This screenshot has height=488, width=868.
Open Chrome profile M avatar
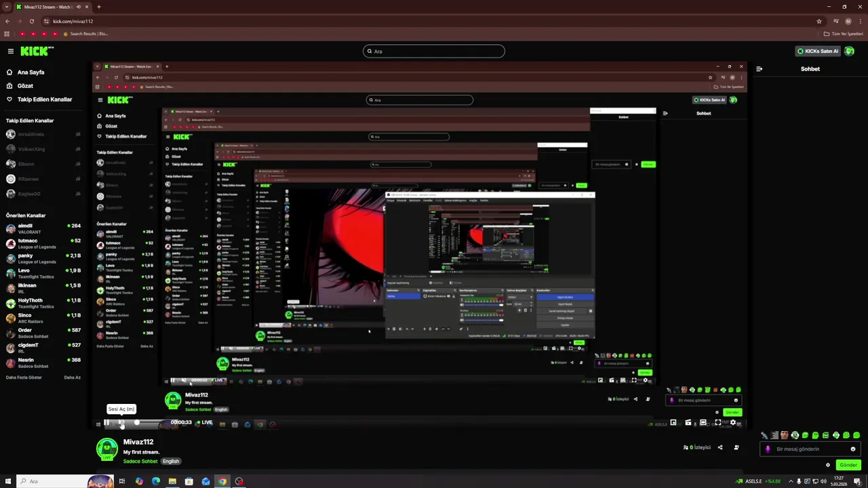point(848,21)
